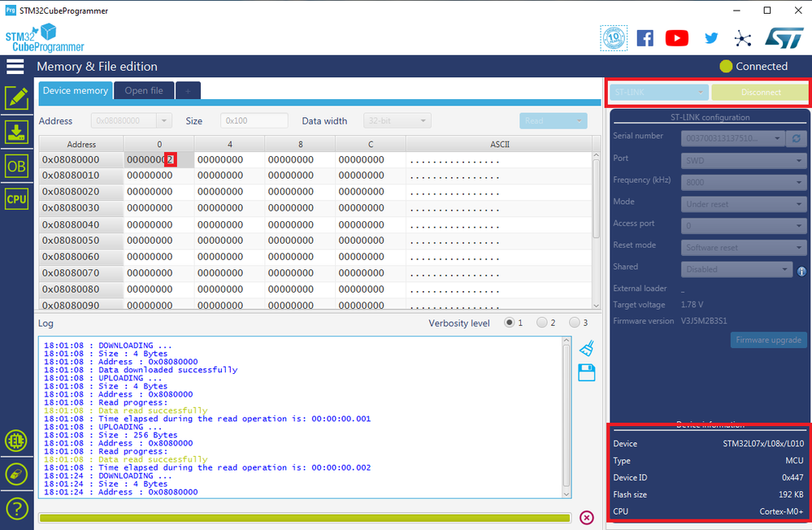Screen dimensions: 812x530
Task: Click the Device value STM32L07x/L08x/L010
Action: coord(763,444)
